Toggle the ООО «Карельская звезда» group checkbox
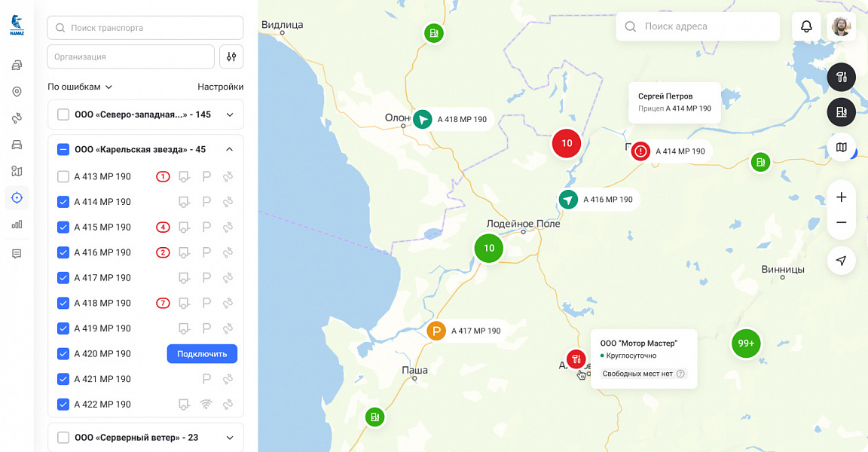Screen dimensions: 868x452 click(63, 149)
